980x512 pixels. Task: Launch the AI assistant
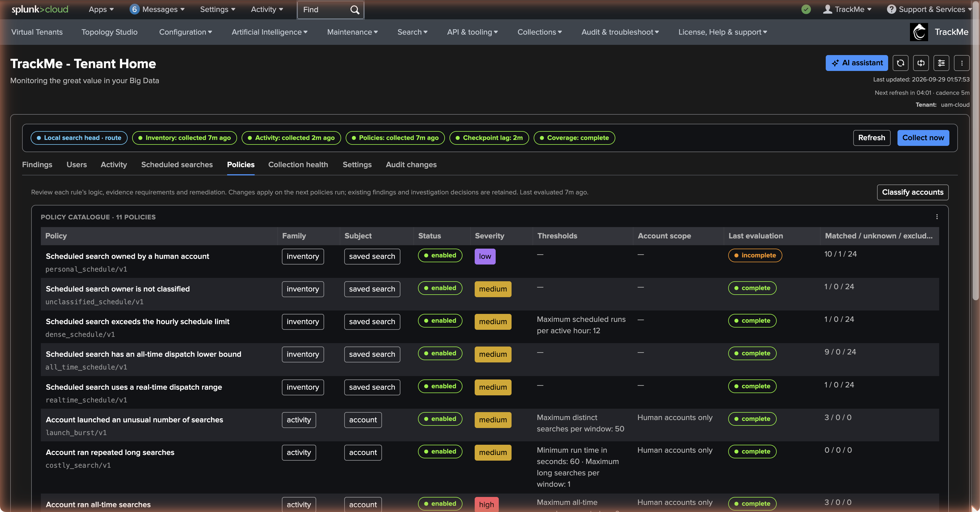tap(857, 63)
